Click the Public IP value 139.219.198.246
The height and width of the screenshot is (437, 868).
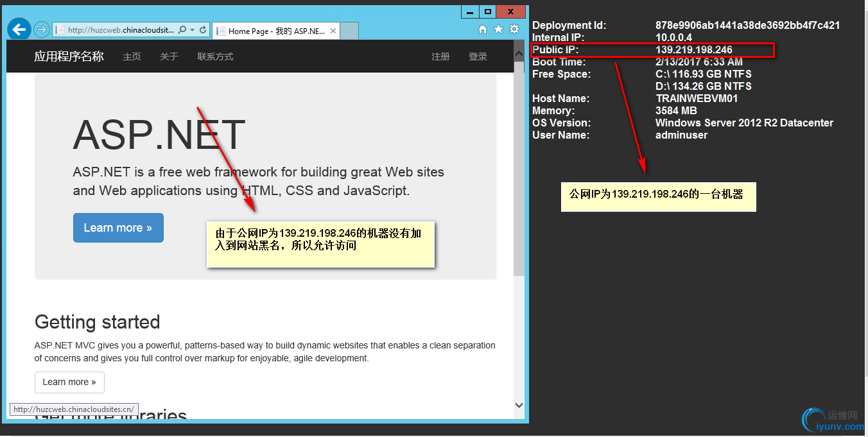[693, 49]
